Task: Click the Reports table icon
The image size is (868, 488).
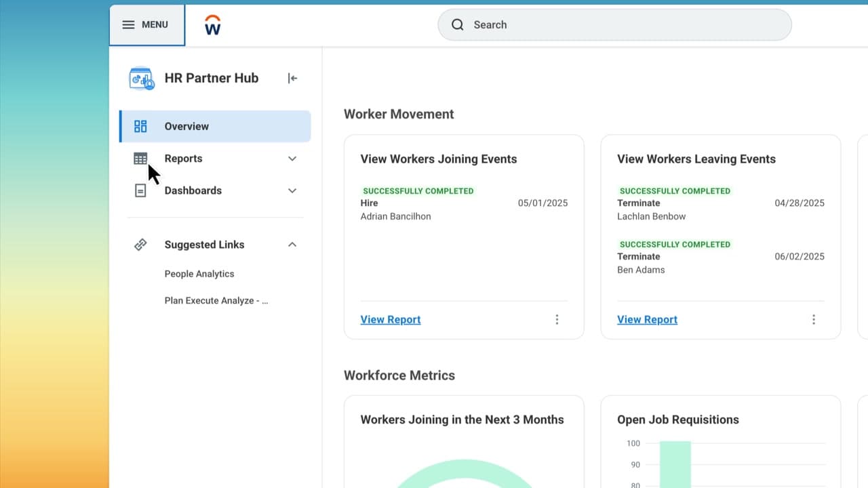Action: (x=140, y=159)
